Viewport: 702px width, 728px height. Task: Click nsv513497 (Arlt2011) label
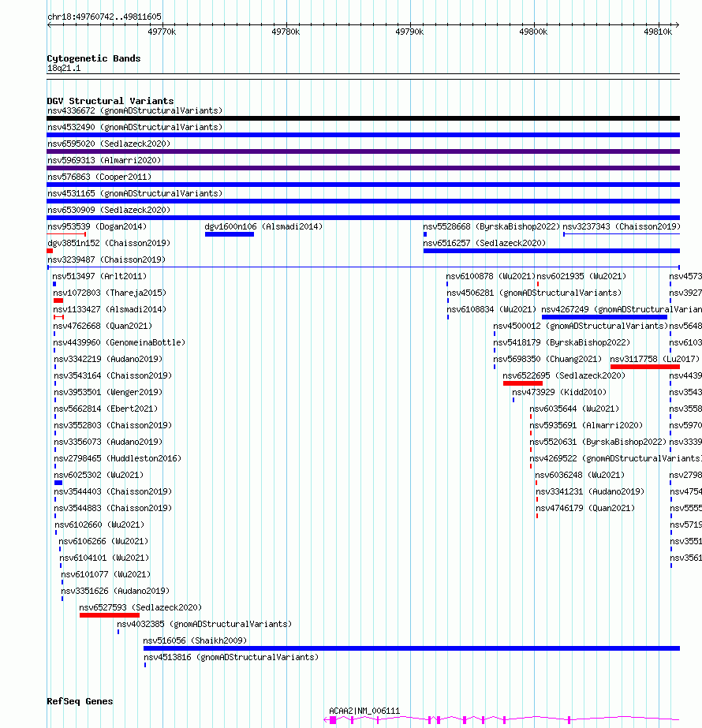point(99,276)
